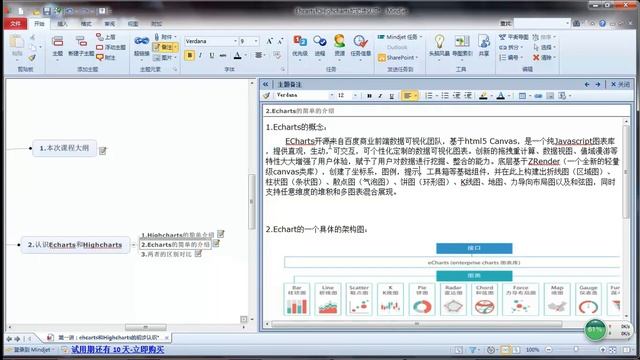
Task: Open the notes panel font name dropdown
Action: 331,96
